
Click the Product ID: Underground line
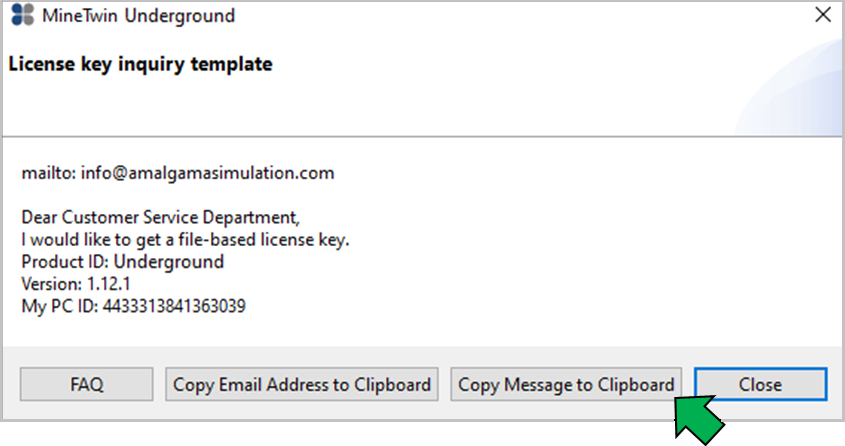point(122,262)
